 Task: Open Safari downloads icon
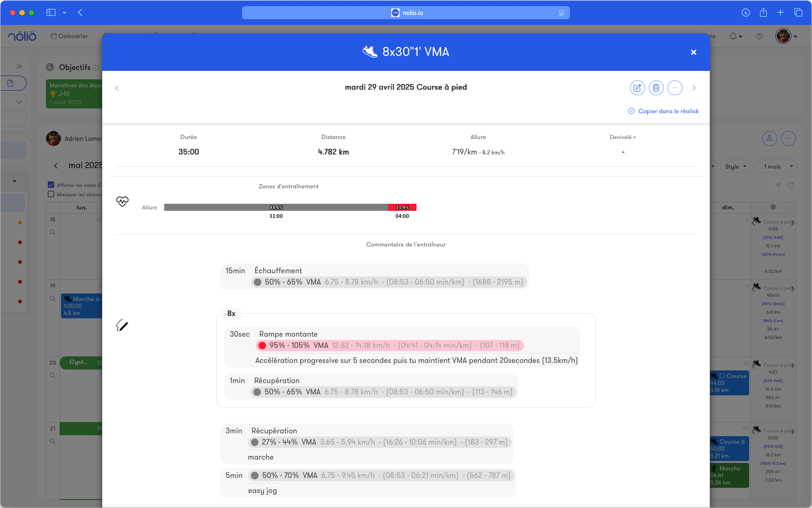pyautogui.click(x=745, y=13)
